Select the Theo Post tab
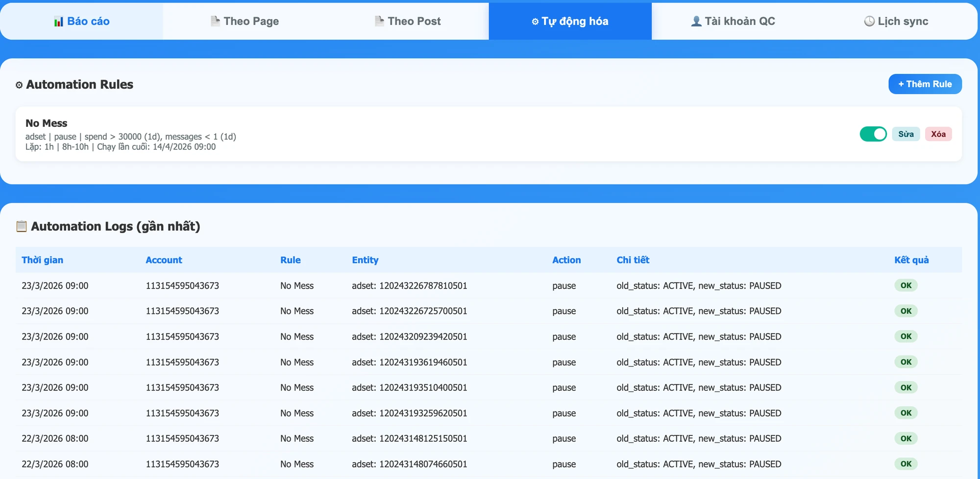 pos(407,21)
